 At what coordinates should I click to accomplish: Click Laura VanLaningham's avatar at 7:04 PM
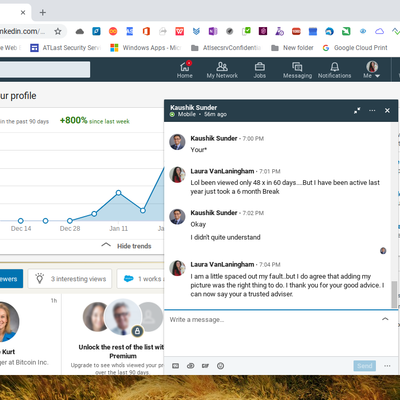pyautogui.click(x=177, y=268)
